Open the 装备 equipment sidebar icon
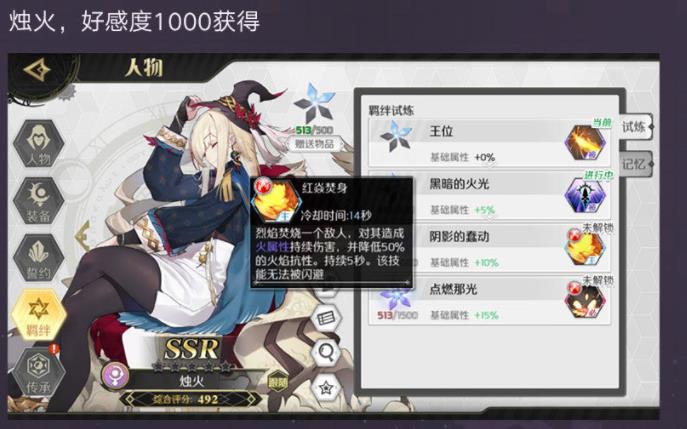The image size is (687, 429). pyautogui.click(x=39, y=201)
